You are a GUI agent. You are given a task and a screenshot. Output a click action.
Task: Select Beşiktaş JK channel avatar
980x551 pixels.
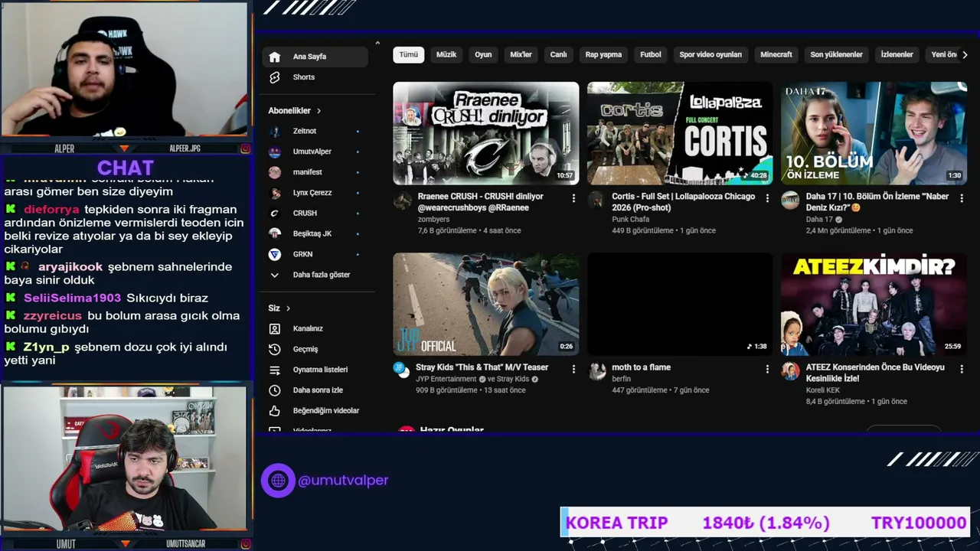click(275, 233)
